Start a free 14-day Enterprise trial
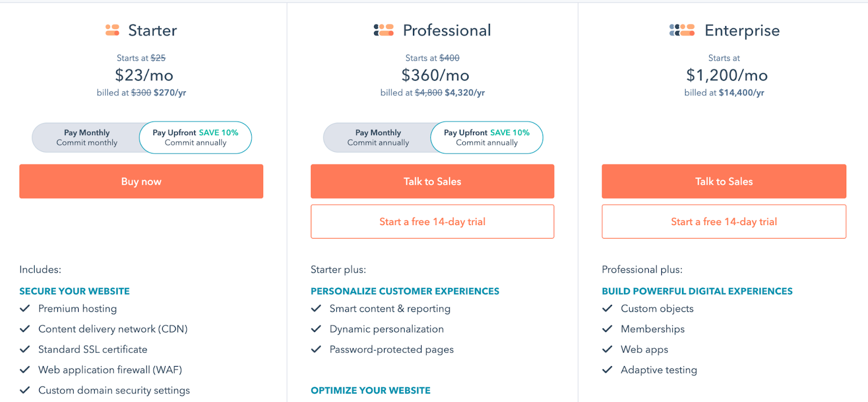 click(x=724, y=221)
